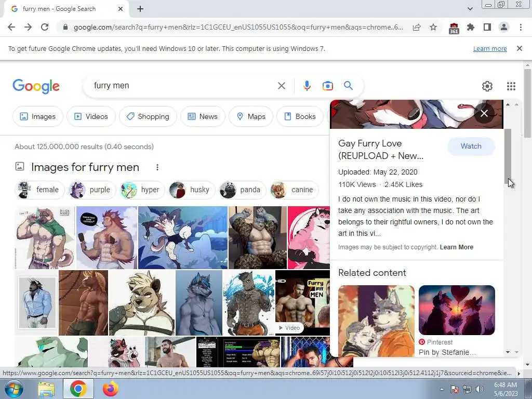Screen dimensions: 532x399
Task: Open the Images for furry men heading
Action: coord(85,167)
